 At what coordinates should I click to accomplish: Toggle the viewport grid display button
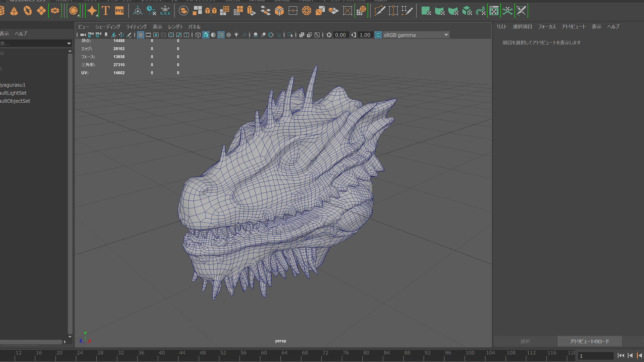click(141, 35)
